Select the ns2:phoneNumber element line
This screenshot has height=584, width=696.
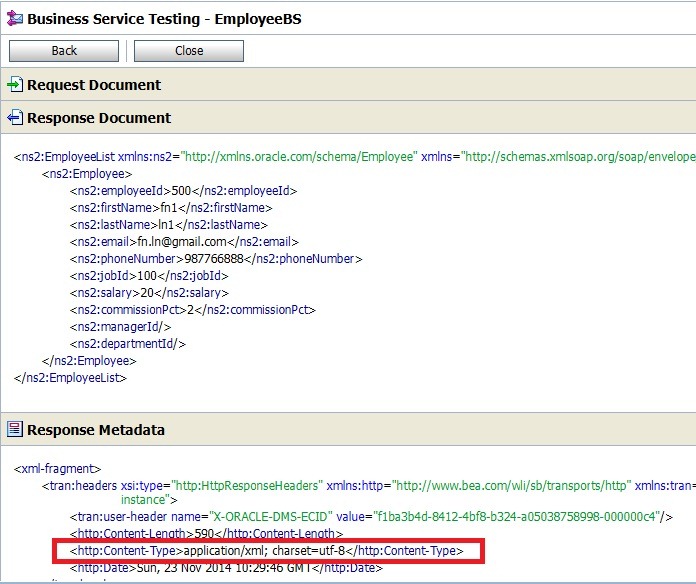click(x=216, y=258)
